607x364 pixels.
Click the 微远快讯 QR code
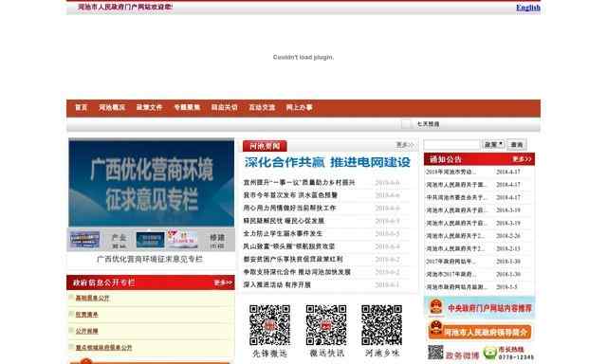click(x=326, y=324)
